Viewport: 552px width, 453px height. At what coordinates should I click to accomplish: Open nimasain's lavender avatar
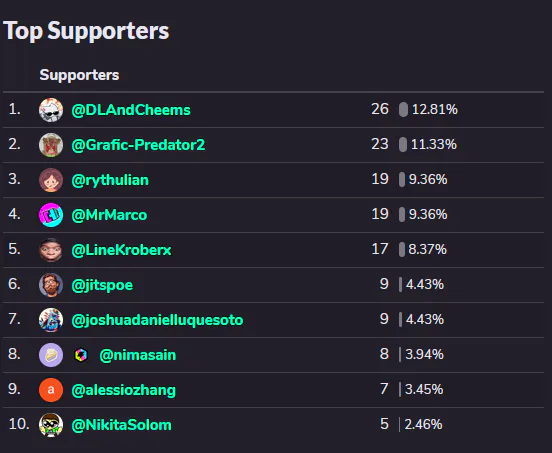51,355
